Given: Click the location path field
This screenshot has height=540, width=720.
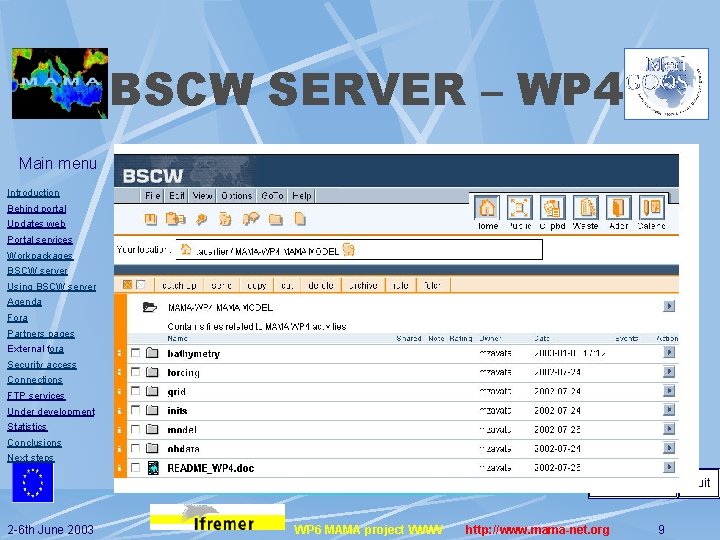Looking at the screenshot, I should coord(359,250).
